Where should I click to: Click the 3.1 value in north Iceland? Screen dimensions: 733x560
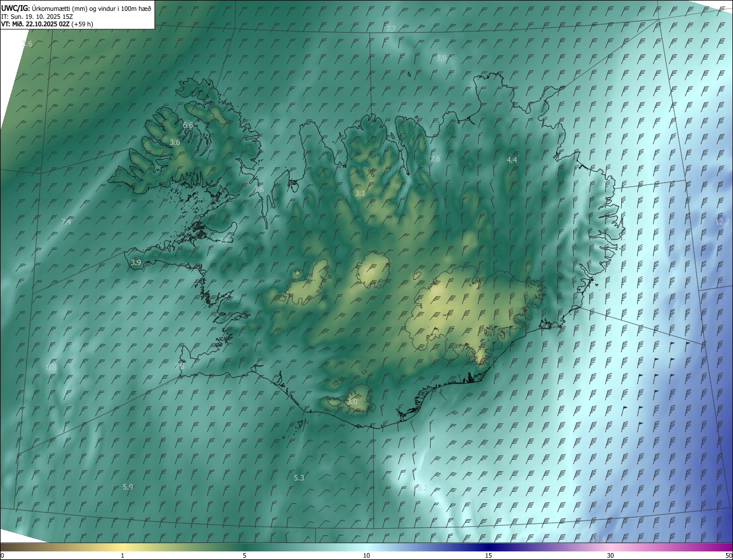[x=360, y=194]
